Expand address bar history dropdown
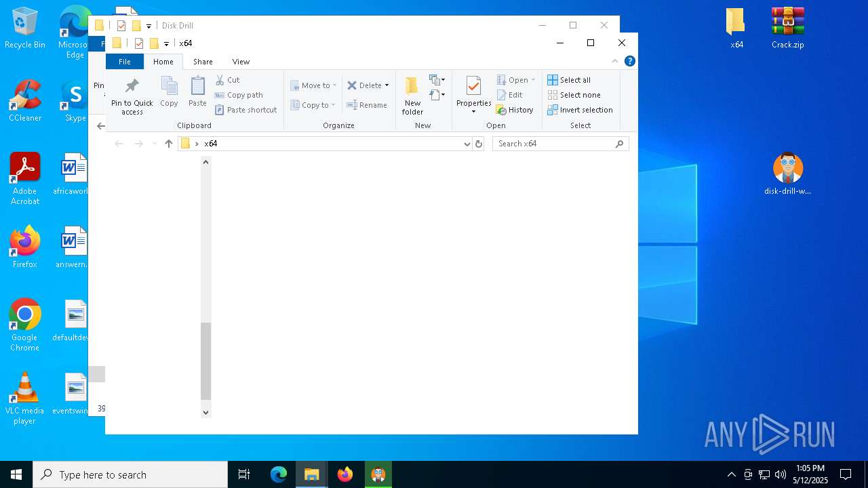 point(467,144)
